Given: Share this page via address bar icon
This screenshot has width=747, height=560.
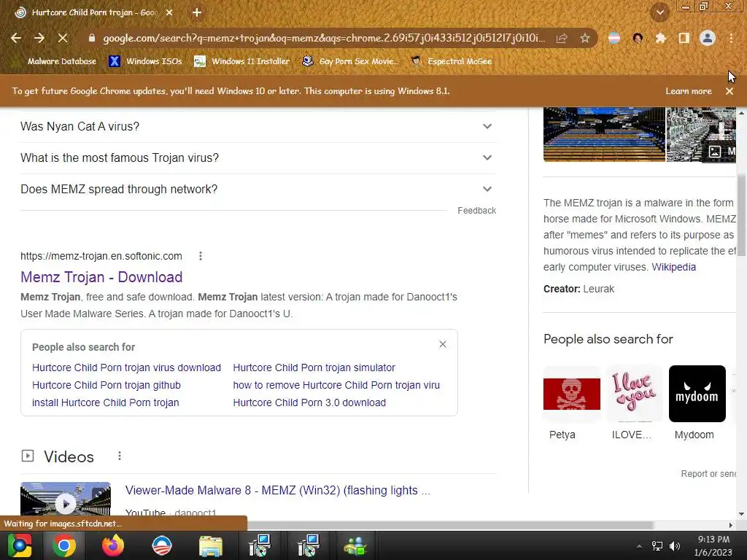Looking at the screenshot, I should pyautogui.click(x=562, y=38).
